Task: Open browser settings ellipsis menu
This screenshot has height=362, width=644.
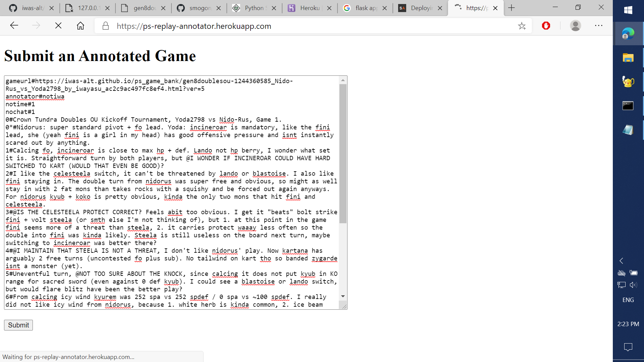Action: 599,26
